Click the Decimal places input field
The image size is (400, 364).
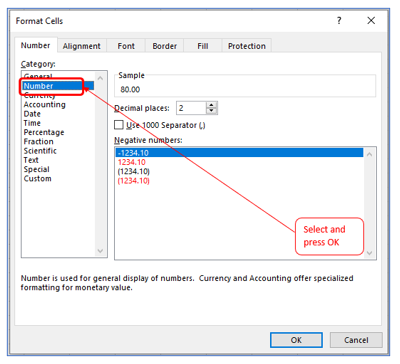tap(191, 108)
